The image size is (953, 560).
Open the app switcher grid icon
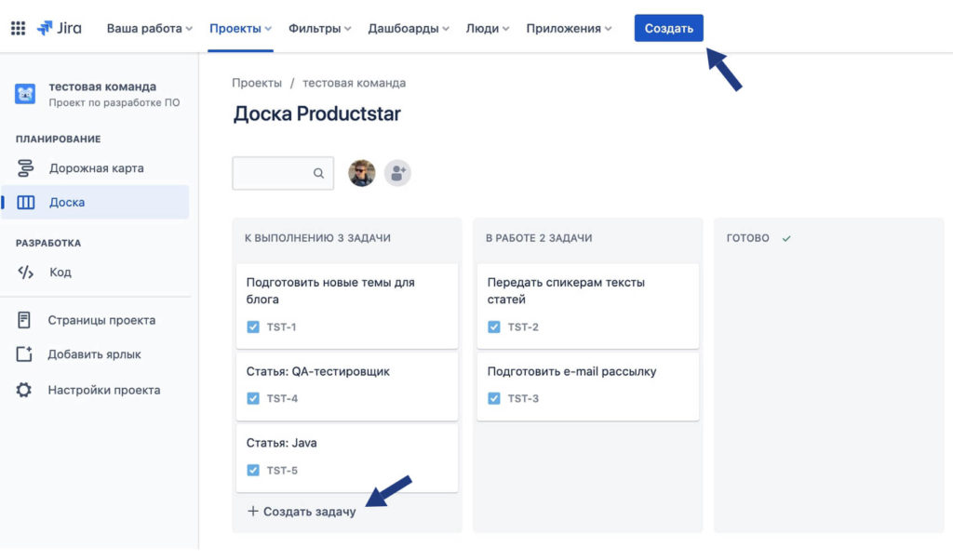[x=19, y=28]
